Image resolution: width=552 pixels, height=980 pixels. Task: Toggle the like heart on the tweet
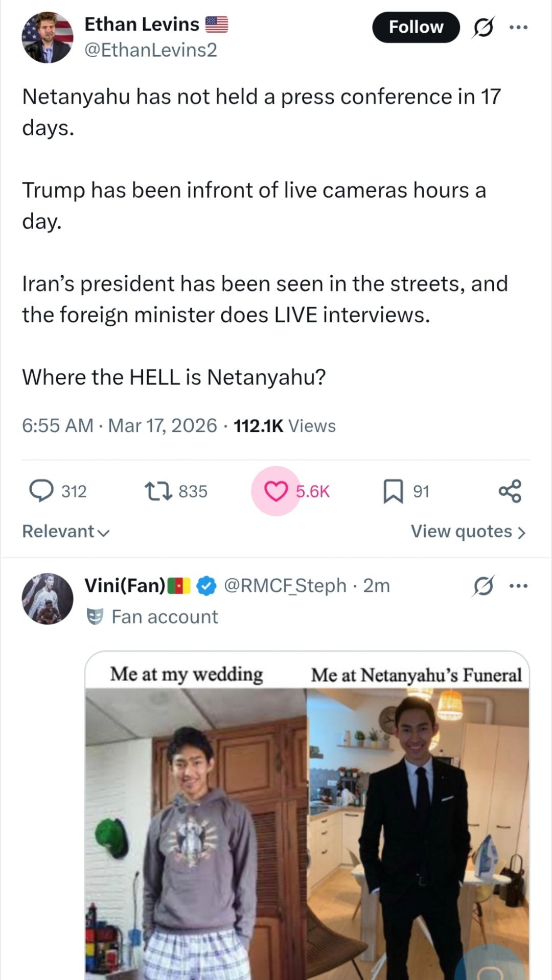(276, 491)
